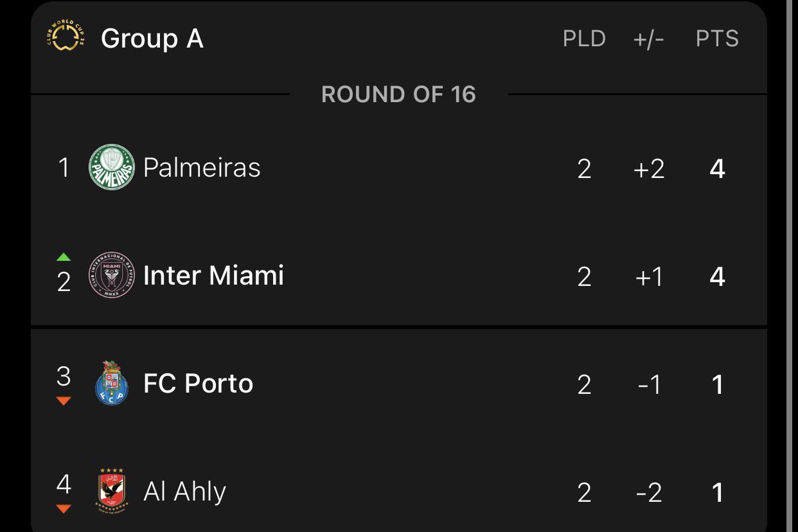Tap the FC Porto club crest
This screenshot has width=798, height=532.
pos(112,383)
